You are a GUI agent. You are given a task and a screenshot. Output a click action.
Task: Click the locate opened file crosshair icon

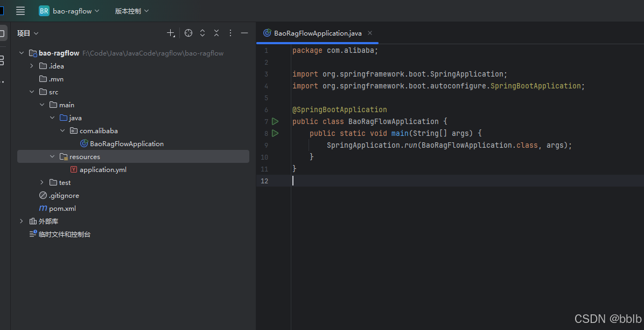[x=188, y=33]
